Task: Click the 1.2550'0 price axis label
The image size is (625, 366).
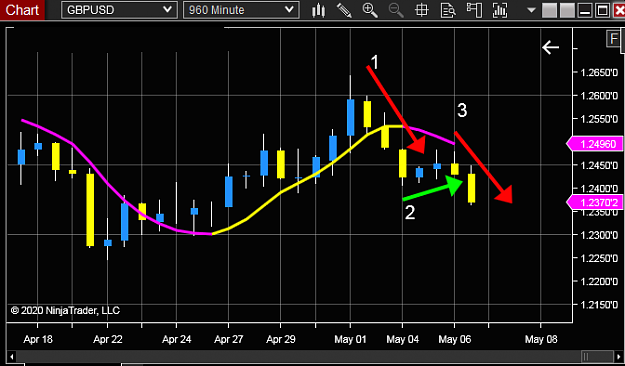Action: tap(599, 119)
